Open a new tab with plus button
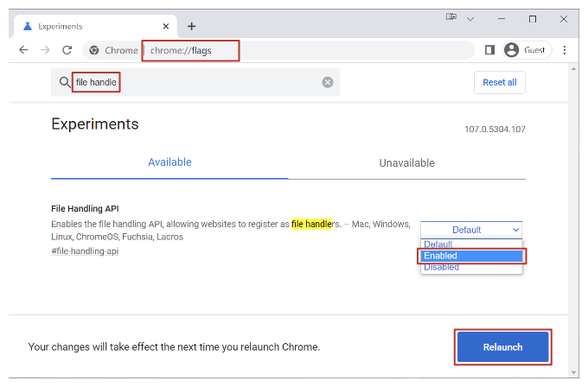Image resolution: width=588 pixels, height=387 pixels. (192, 26)
